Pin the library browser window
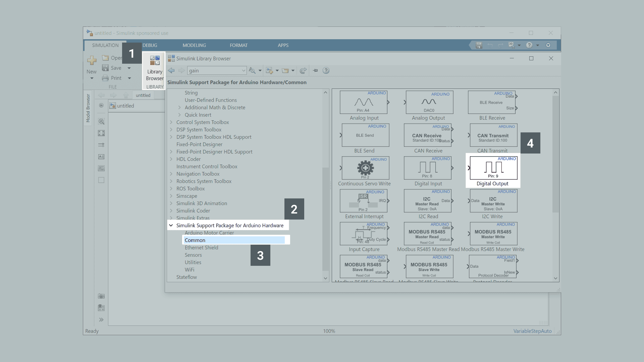Screen dimensions: 644x362 point(315,70)
